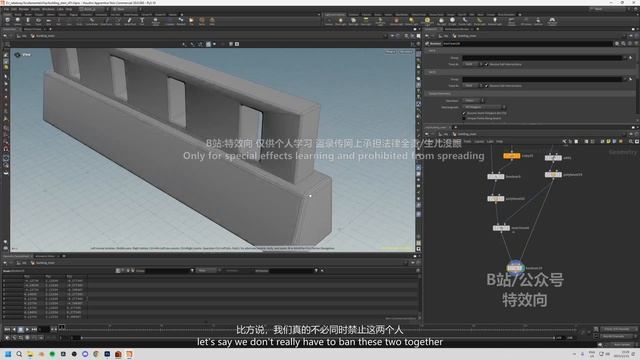Image resolution: width=640 pixels, height=360 pixels.
Task: Jump to first frame in playbar
Action: click(x=7, y=329)
